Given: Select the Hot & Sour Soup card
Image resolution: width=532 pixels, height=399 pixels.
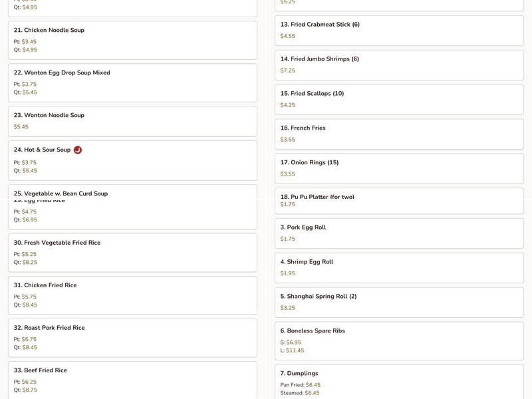Looking at the screenshot, I should (x=132, y=160).
